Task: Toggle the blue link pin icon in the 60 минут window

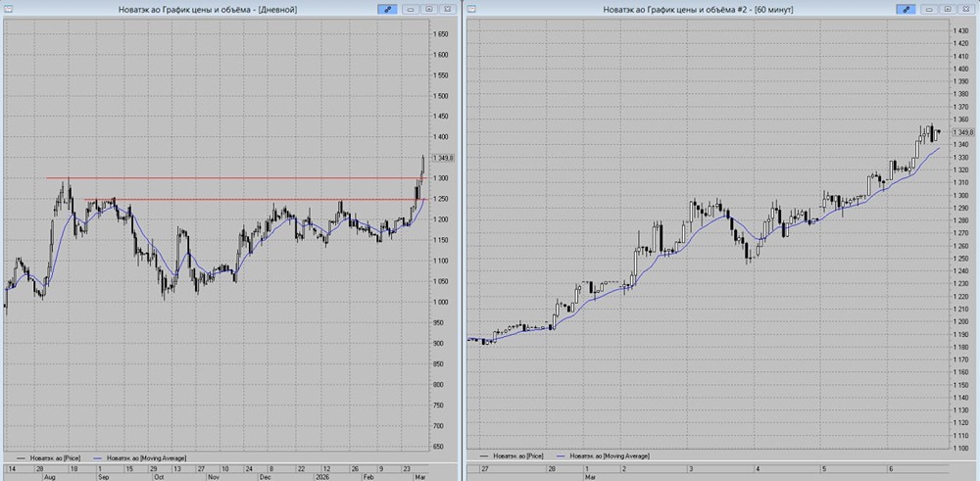Action: 906,10
